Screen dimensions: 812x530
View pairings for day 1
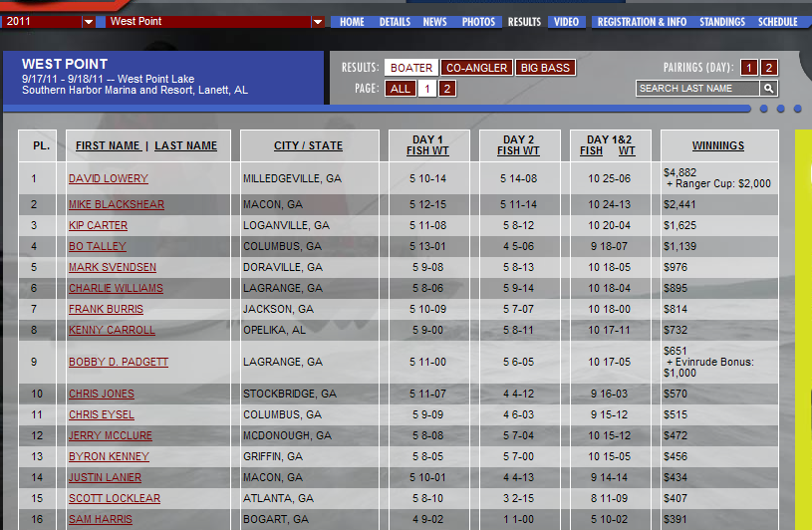click(x=749, y=68)
